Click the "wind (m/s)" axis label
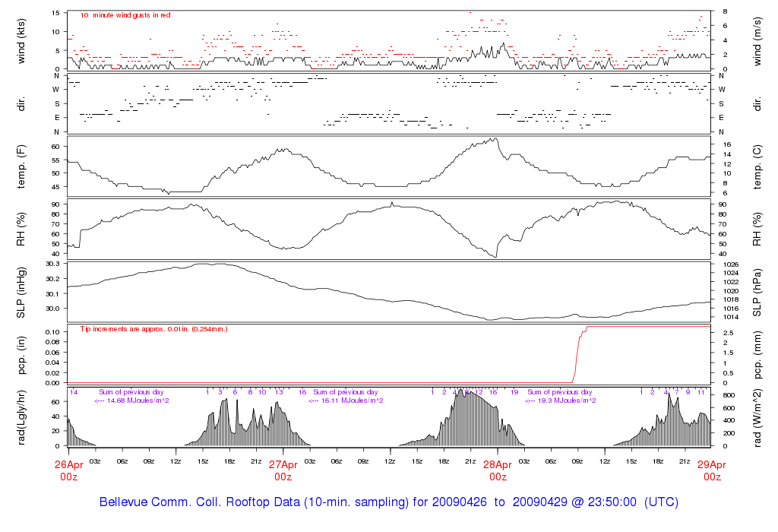The width and height of the screenshot is (778, 532). 757,41
